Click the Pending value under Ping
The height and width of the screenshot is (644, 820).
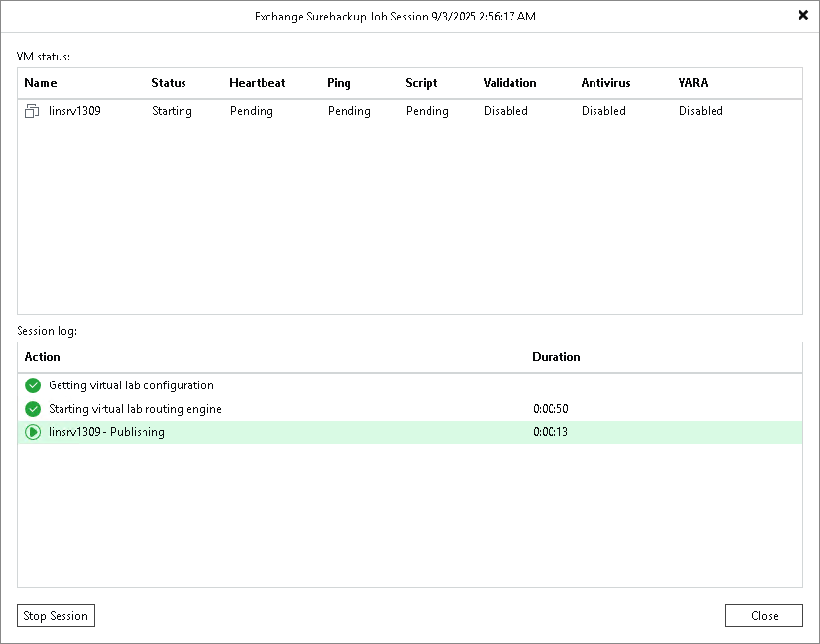click(x=348, y=112)
